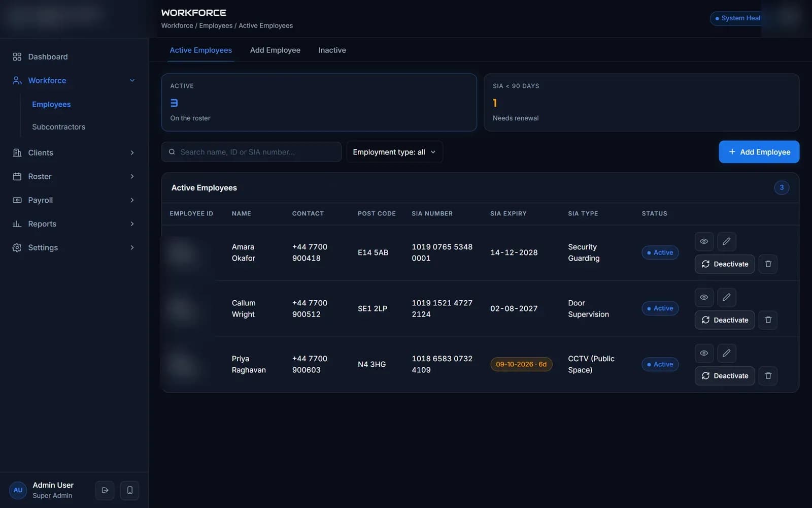The height and width of the screenshot is (508, 812).
Task: Focus the Search name, ID or SIA field
Action: point(251,152)
